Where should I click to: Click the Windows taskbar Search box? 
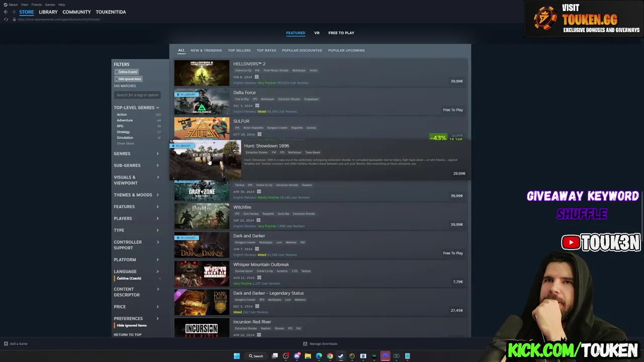click(256, 356)
